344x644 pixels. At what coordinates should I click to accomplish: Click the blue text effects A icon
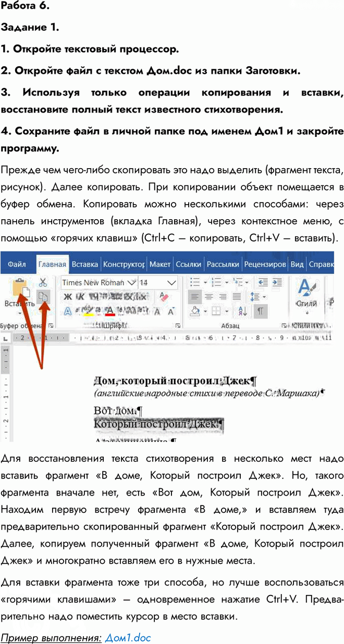pyautogui.click(x=68, y=311)
